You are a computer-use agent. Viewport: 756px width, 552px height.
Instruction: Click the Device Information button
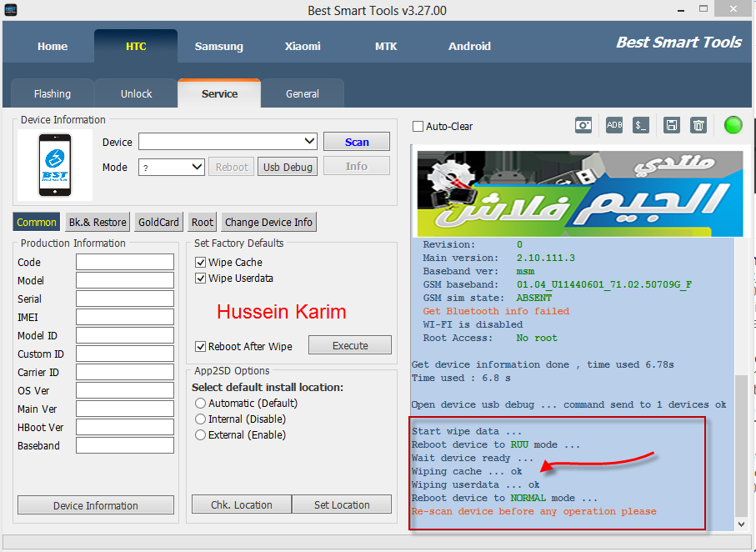pos(96,505)
